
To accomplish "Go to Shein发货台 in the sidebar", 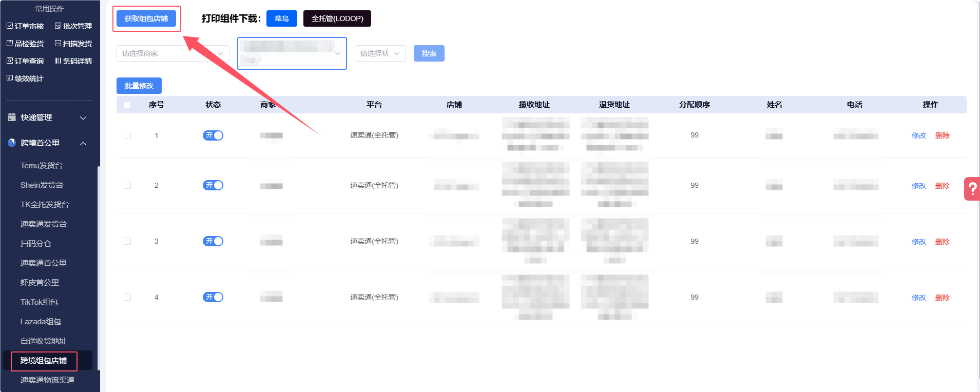I will tap(42, 185).
